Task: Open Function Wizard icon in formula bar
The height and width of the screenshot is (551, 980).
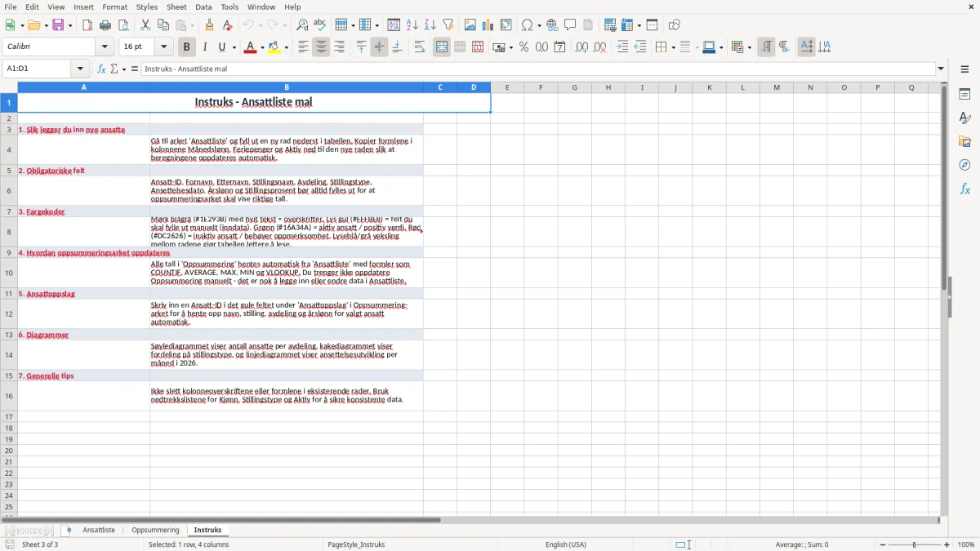Action: point(102,69)
